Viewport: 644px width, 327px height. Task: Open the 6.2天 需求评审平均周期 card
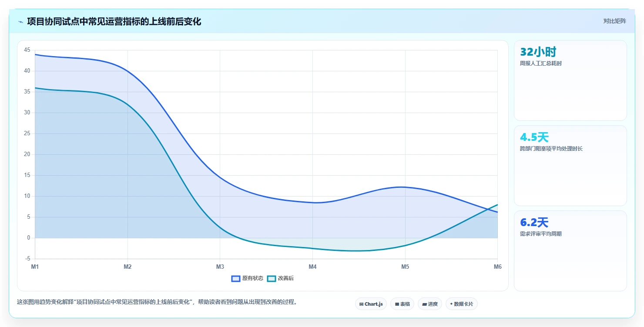tap(570, 251)
